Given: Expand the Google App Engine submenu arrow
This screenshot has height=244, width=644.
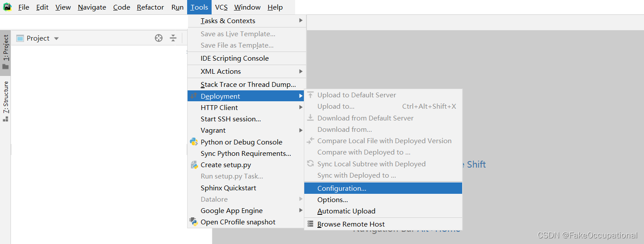Looking at the screenshot, I should pos(301,210).
